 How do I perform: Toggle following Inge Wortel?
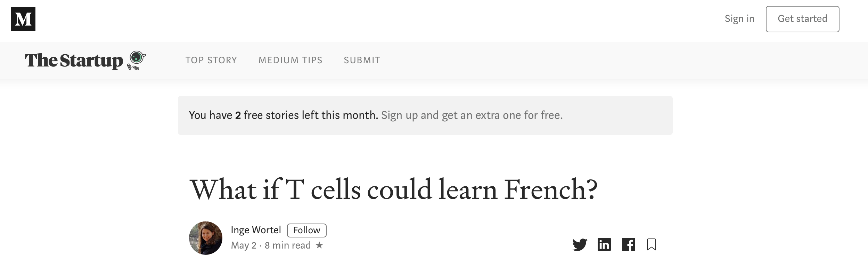click(307, 230)
